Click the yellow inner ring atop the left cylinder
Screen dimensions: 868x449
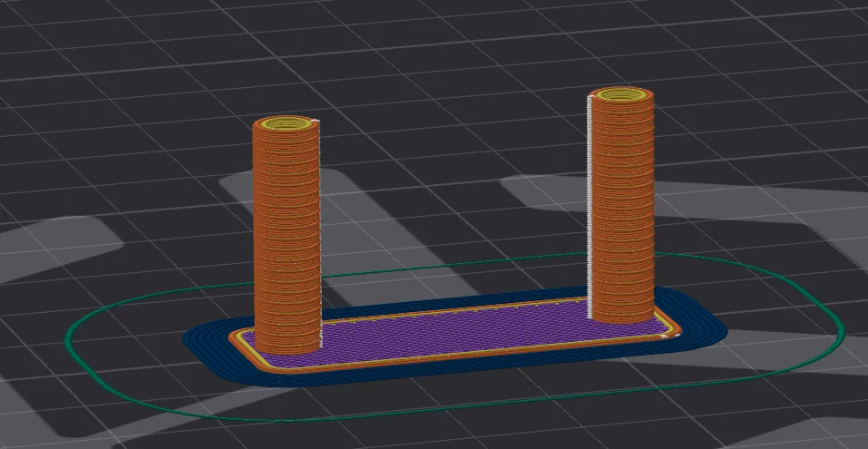click(x=287, y=122)
